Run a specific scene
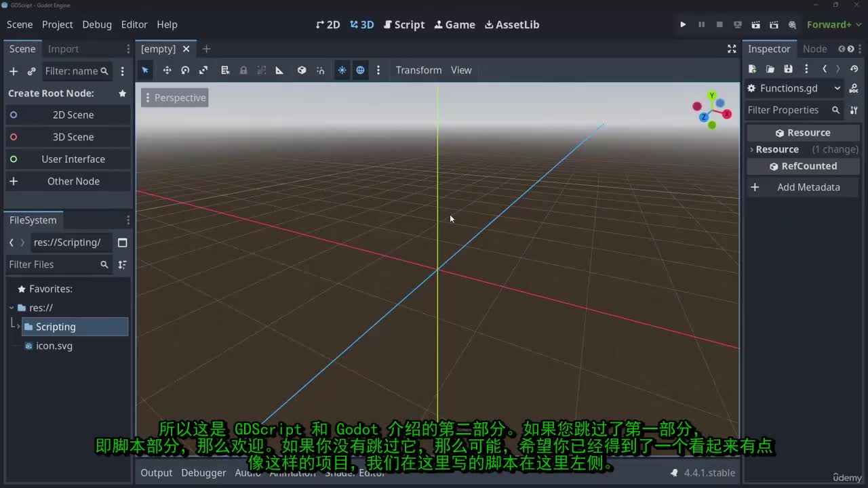This screenshot has height=488, width=868. click(x=774, y=24)
